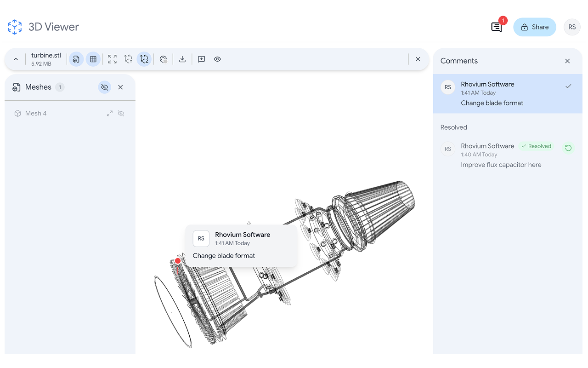
Task: Click the Meshes panel file icon
Action: tap(17, 87)
